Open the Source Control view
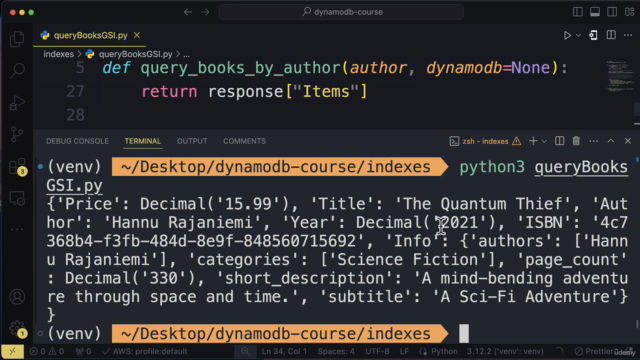 (17, 134)
